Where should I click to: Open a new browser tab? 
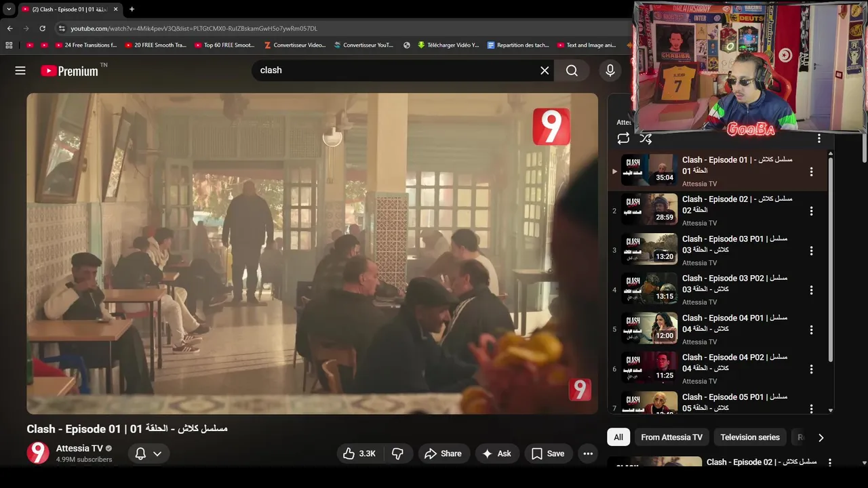(132, 9)
